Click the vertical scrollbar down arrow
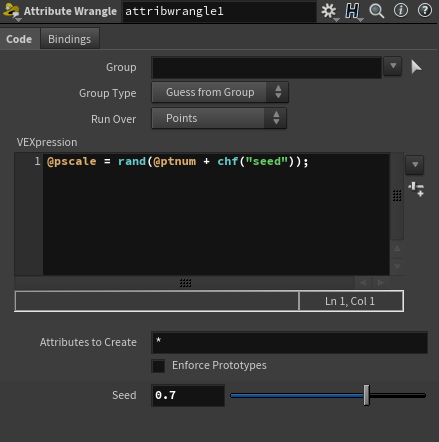 (397, 266)
